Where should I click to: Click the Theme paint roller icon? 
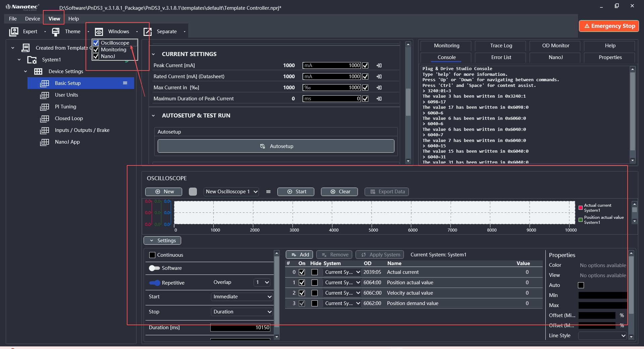click(56, 32)
